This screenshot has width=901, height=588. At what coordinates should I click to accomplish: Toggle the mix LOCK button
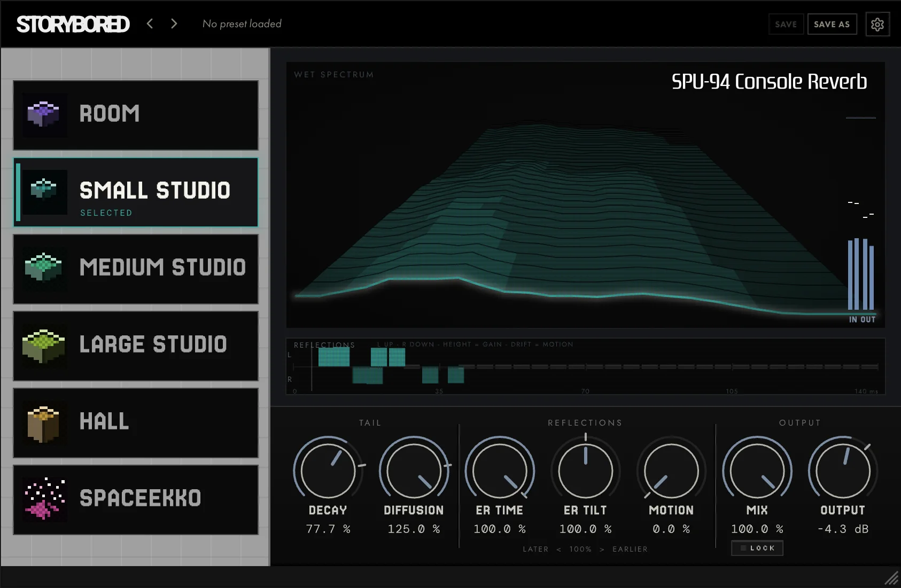pyautogui.click(x=757, y=548)
